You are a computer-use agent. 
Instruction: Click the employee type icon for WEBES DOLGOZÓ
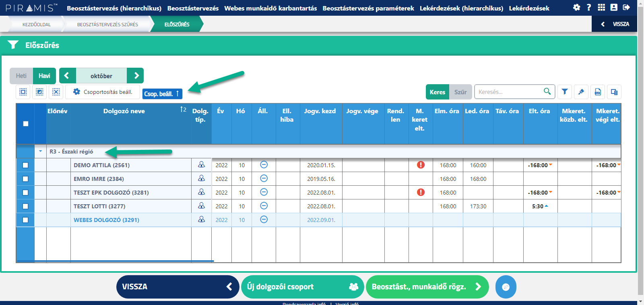201,220
